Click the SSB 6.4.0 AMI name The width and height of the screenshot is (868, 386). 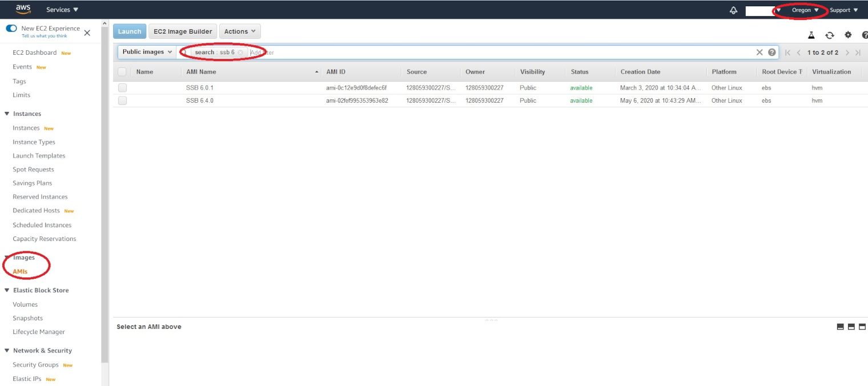pyautogui.click(x=200, y=100)
